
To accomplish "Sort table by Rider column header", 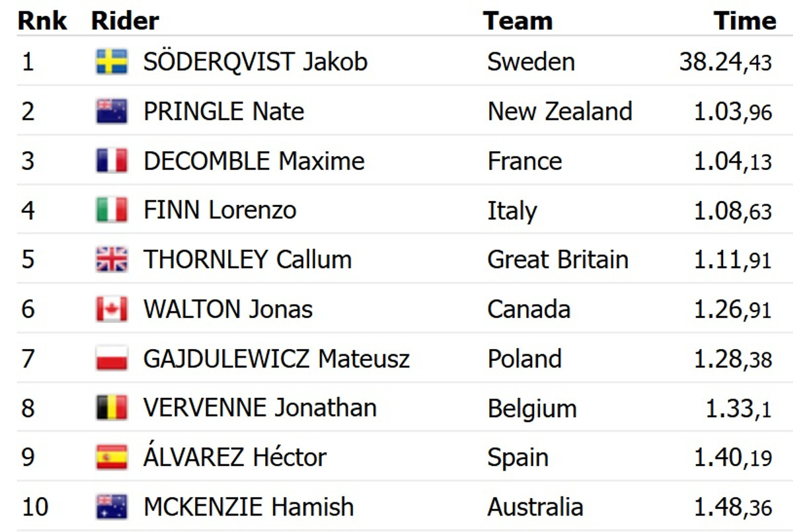I will pyautogui.click(x=125, y=20).
